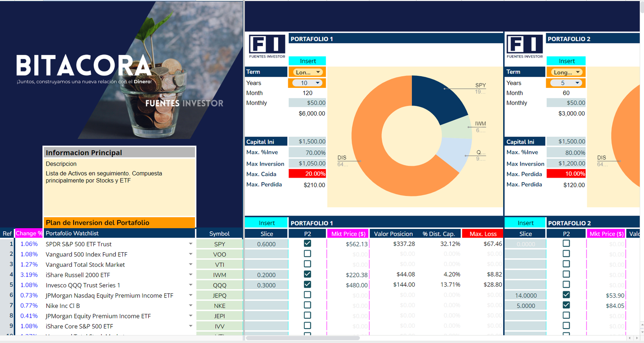Image resolution: width=644 pixels, height=343 pixels.
Task: Click the red 'Max. Loss' column header
Action: click(x=483, y=234)
